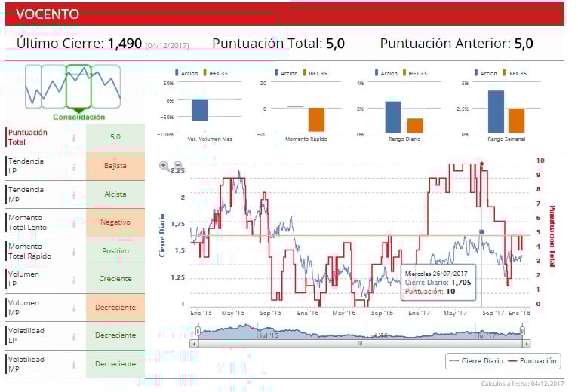This screenshot has width=578, height=392.
Task: Click the diamond marker at Puntuación peak
Action: [481, 164]
